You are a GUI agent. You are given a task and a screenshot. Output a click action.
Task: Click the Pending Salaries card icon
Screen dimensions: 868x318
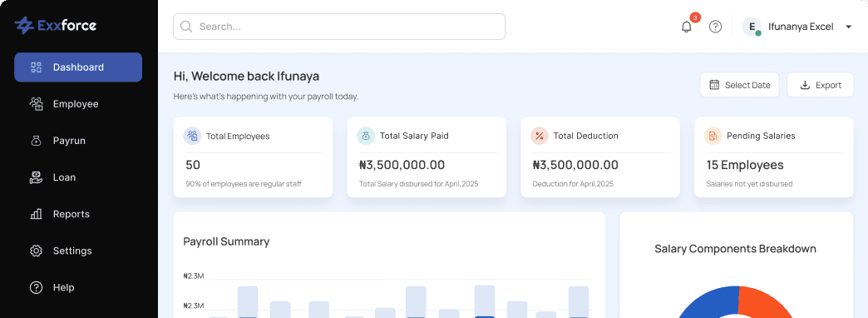(713, 136)
